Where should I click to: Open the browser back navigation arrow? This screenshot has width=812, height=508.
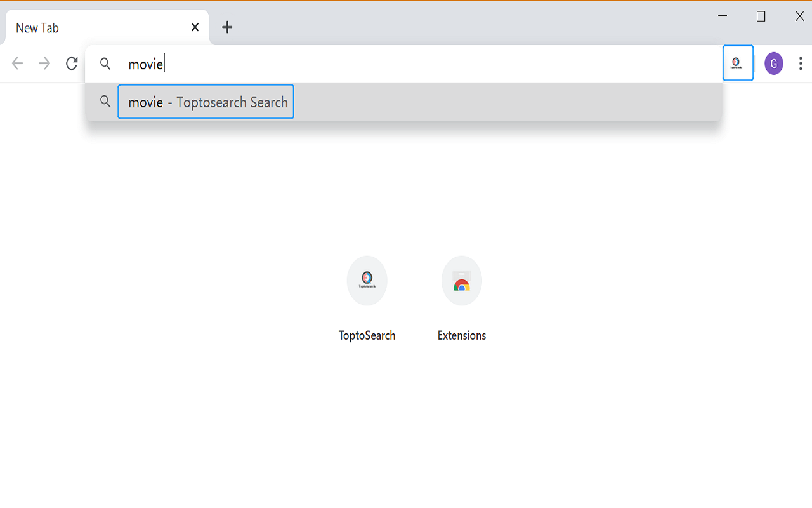(17, 63)
